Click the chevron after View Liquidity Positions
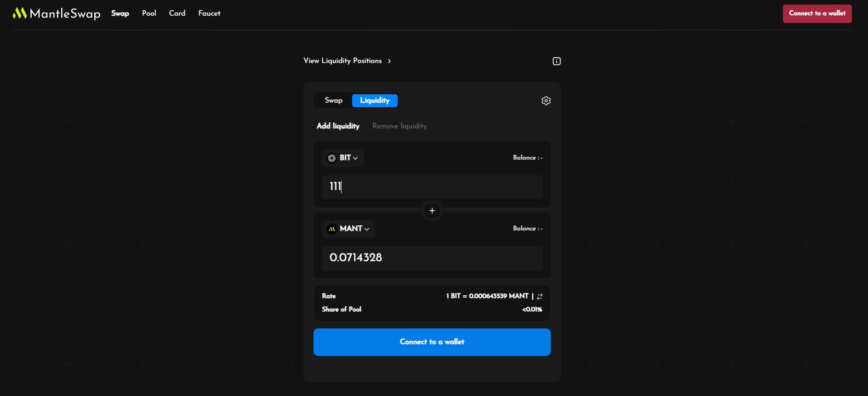This screenshot has width=868, height=396. (x=389, y=61)
